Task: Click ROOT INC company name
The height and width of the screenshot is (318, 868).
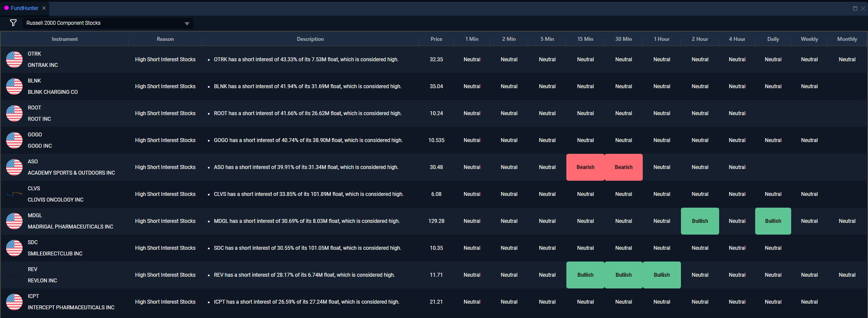Action: (39, 119)
